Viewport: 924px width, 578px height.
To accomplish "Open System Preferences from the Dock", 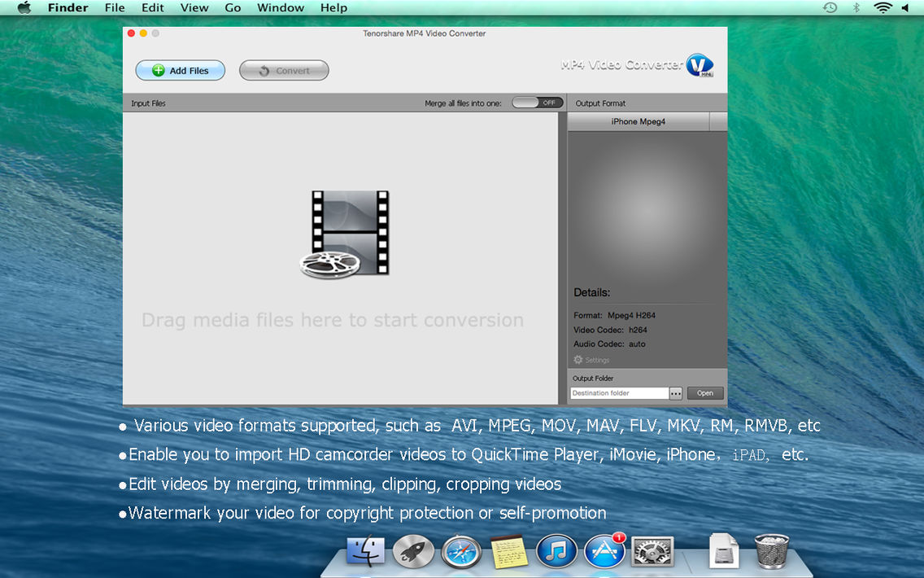I will [652, 550].
